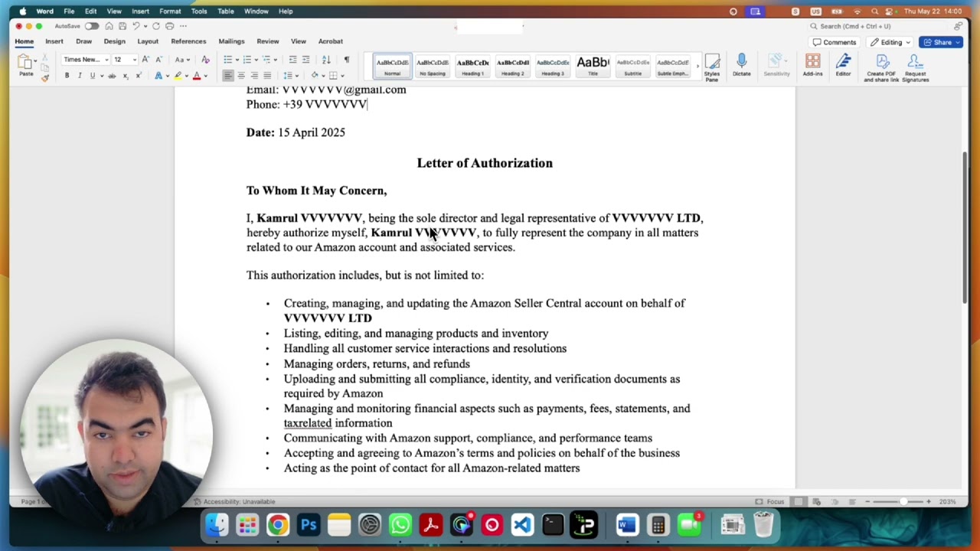The height and width of the screenshot is (551, 980).
Task: Click the Format Painter brush icon
Action: tap(45, 77)
